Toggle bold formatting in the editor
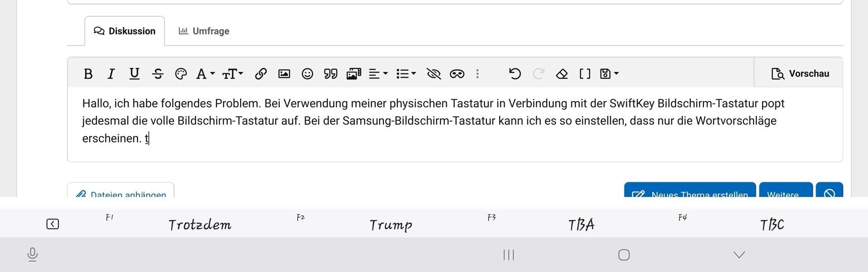 click(x=88, y=74)
